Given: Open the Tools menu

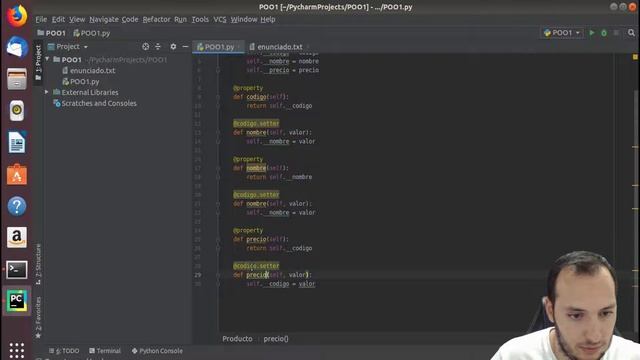Looking at the screenshot, I should pyautogui.click(x=200, y=19).
